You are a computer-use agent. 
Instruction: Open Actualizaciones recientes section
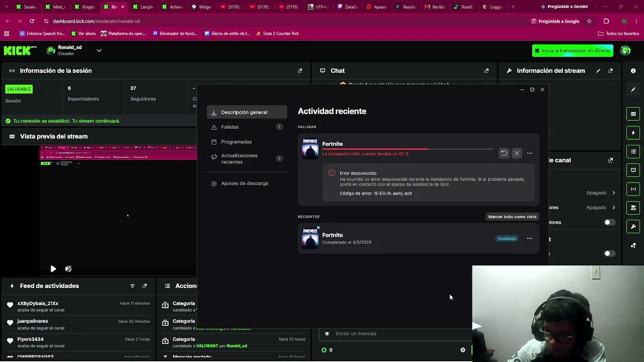(x=247, y=159)
